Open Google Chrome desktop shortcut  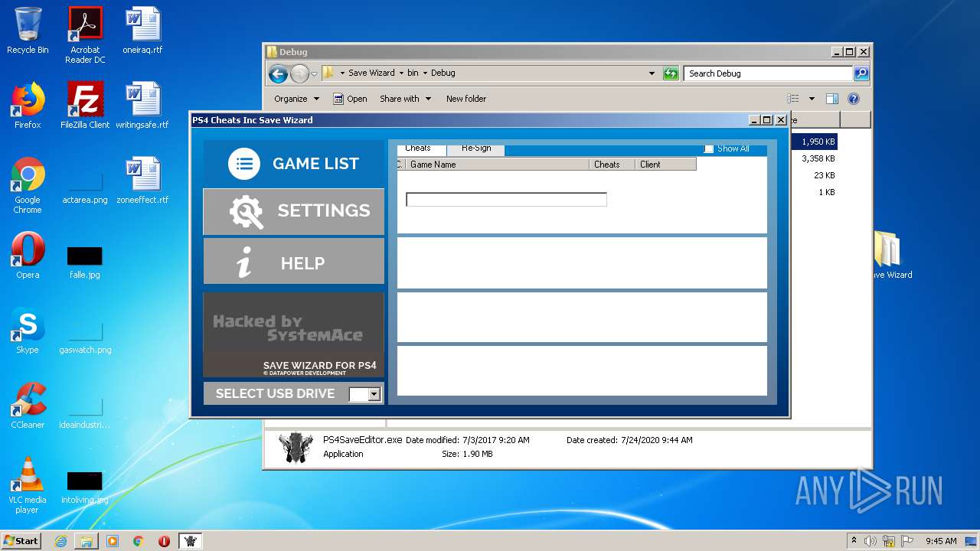(x=28, y=185)
